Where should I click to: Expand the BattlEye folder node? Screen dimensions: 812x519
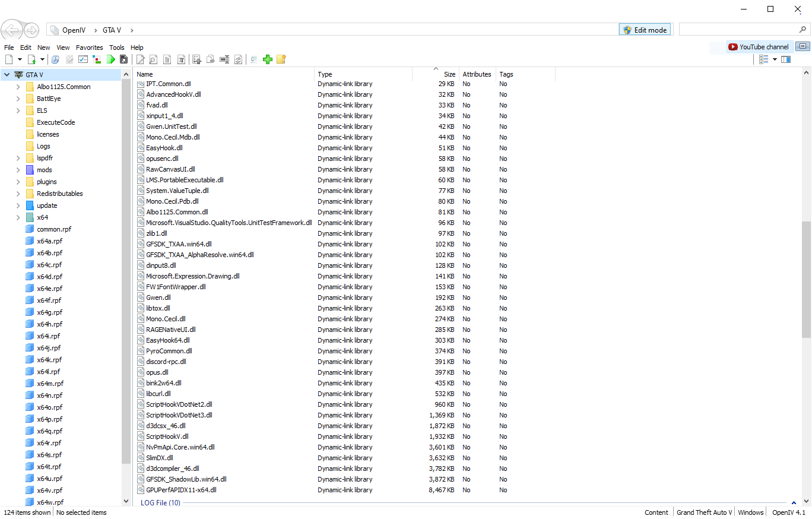(x=18, y=99)
